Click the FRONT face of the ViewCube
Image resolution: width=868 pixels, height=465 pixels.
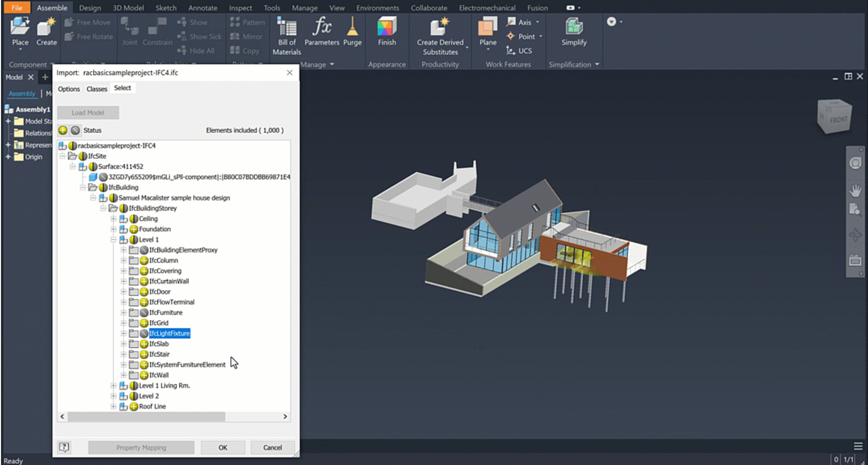(x=837, y=119)
